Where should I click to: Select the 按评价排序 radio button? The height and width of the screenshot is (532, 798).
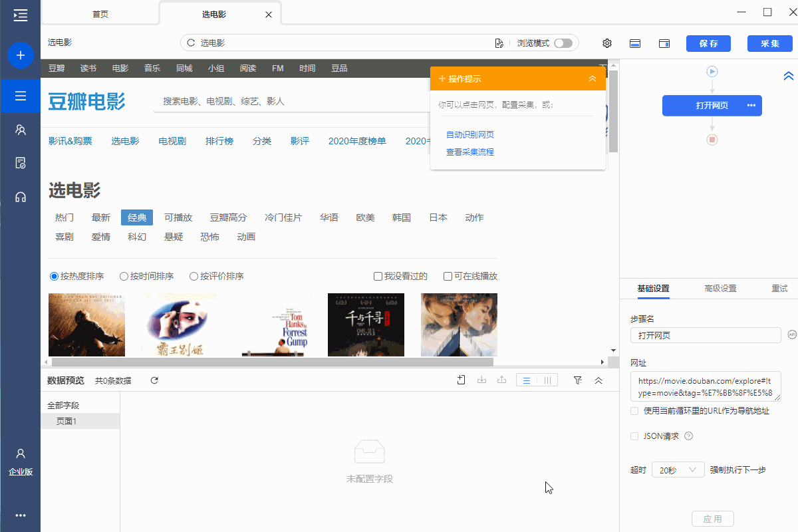point(194,276)
